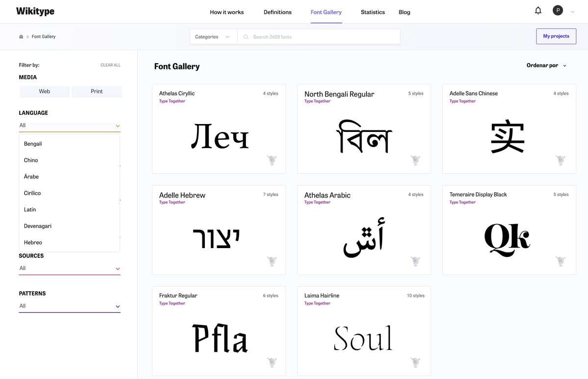Viewport: 588px width, 379px height.
Task: Click the home icon in the breadcrumb
Action: pos(21,36)
